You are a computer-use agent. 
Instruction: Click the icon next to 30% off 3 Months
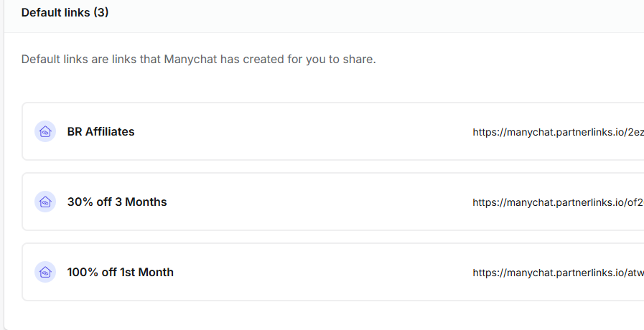click(x=45, y=202)
